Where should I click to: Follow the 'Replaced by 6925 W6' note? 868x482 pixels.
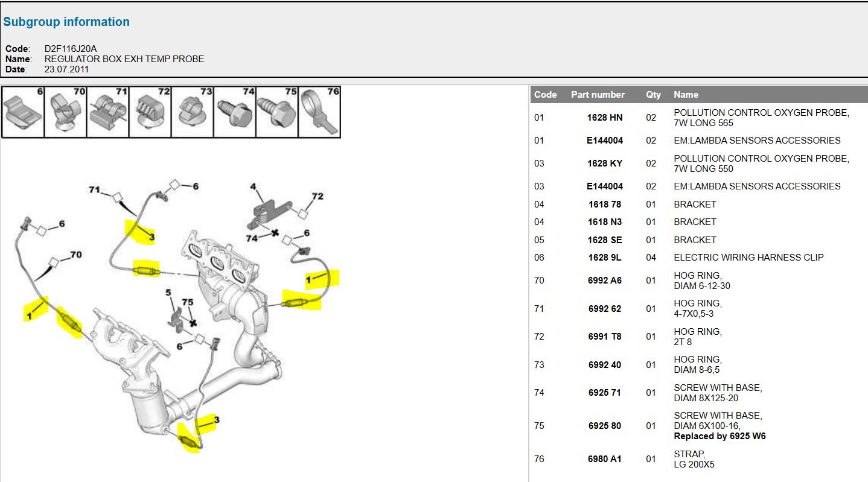[720, 436]
